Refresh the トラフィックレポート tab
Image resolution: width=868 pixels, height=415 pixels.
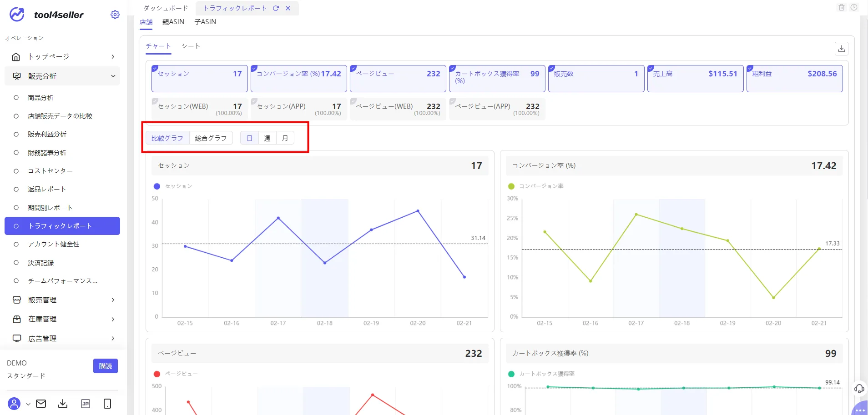click(x=276, y=8)
